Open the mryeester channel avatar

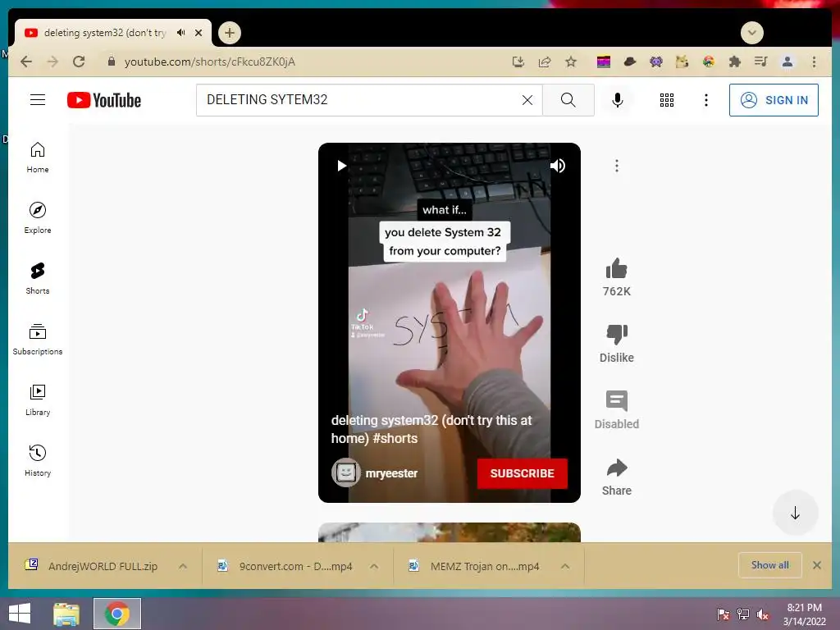coord(345,473)
